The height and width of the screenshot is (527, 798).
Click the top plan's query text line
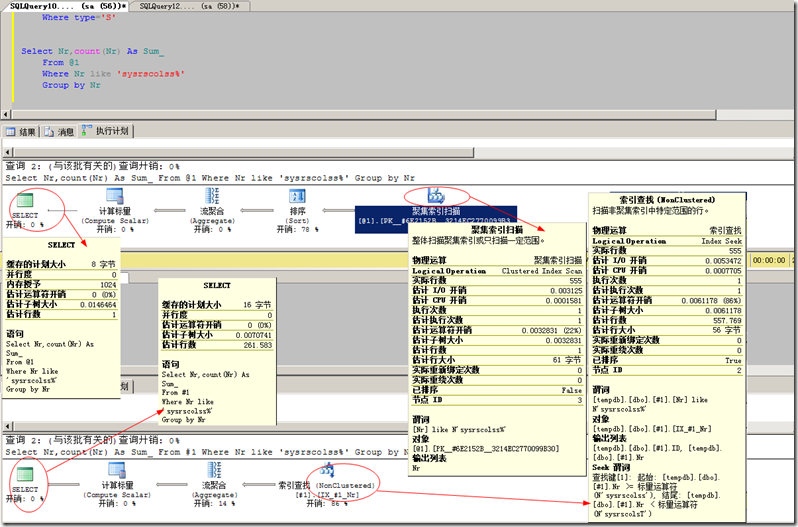[210, 178]
